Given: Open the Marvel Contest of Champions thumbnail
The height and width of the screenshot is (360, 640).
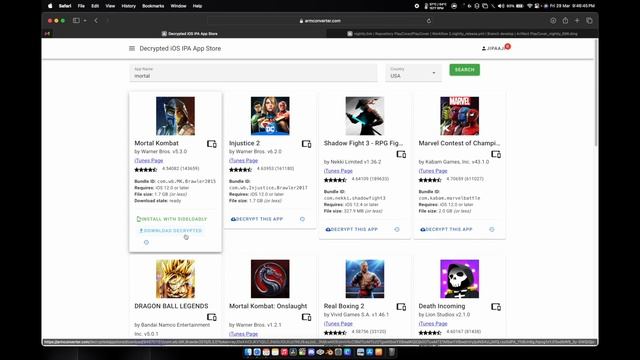Looking at the screenshot, I should tap(460, 116).
